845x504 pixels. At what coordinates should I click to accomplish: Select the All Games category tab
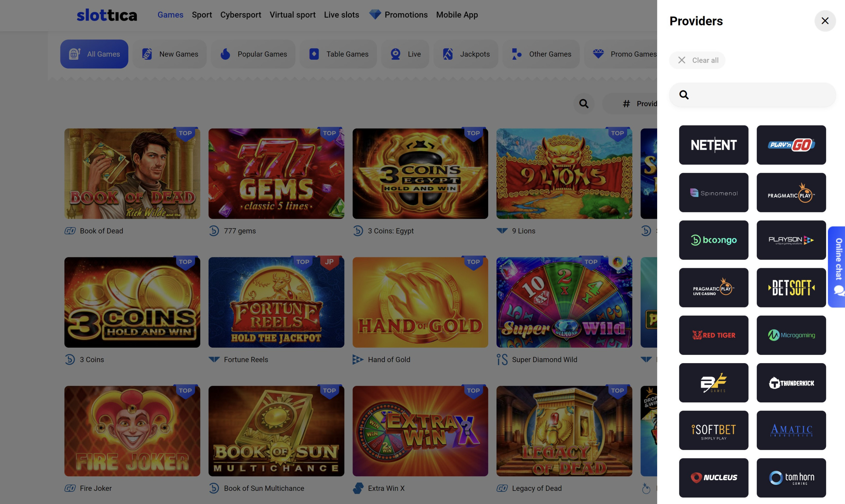[94, 54]
